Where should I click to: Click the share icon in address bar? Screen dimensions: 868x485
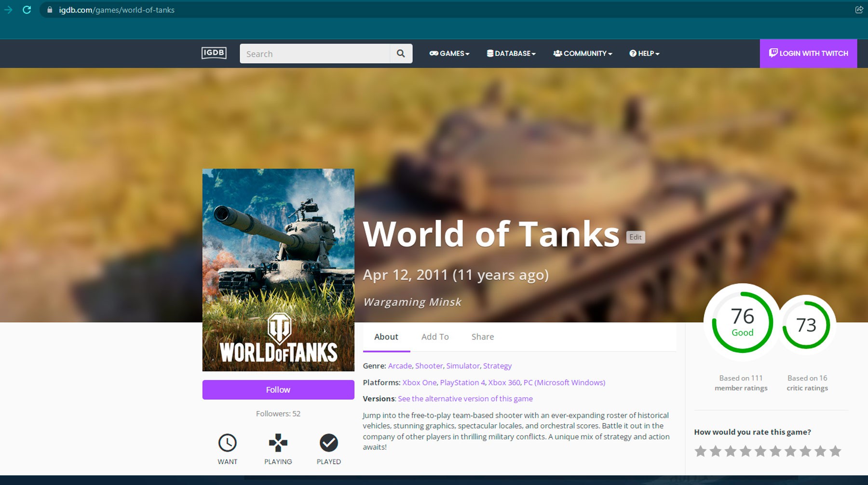[859, 10]
